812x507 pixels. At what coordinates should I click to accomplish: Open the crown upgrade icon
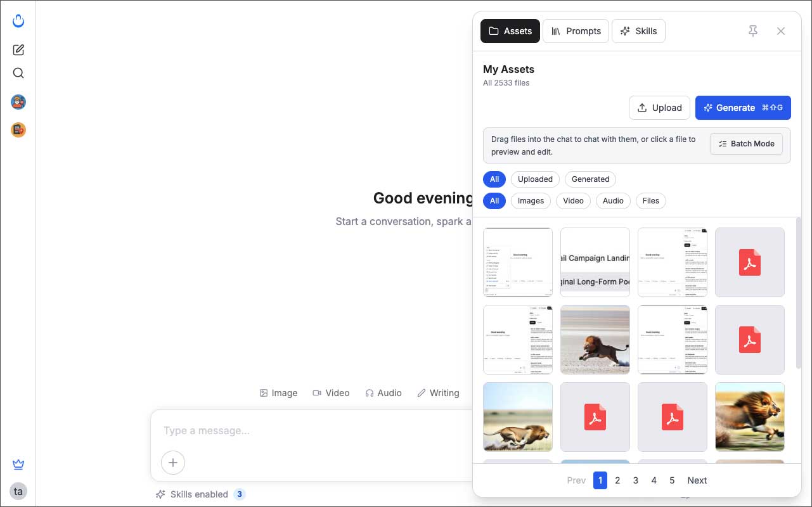coord(18,465)
